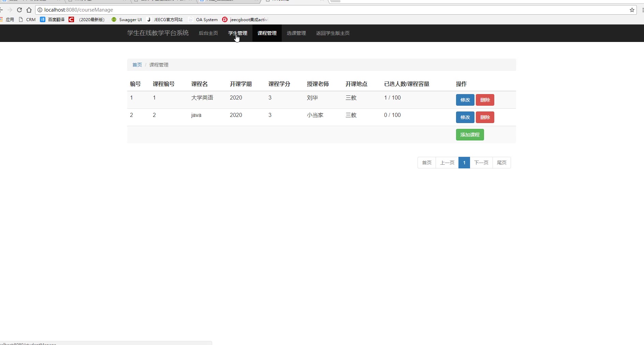Click 删除 for the 大学英语 course
The width and height of the screenshot is (644, 345).
(x=485, y=100)
